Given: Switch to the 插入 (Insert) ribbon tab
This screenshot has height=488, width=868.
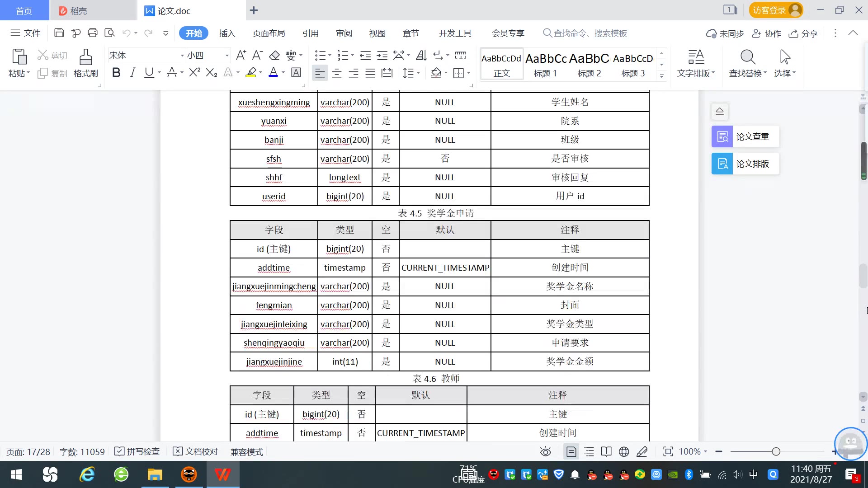Looking at the screenshot, I should coord(227,33).
